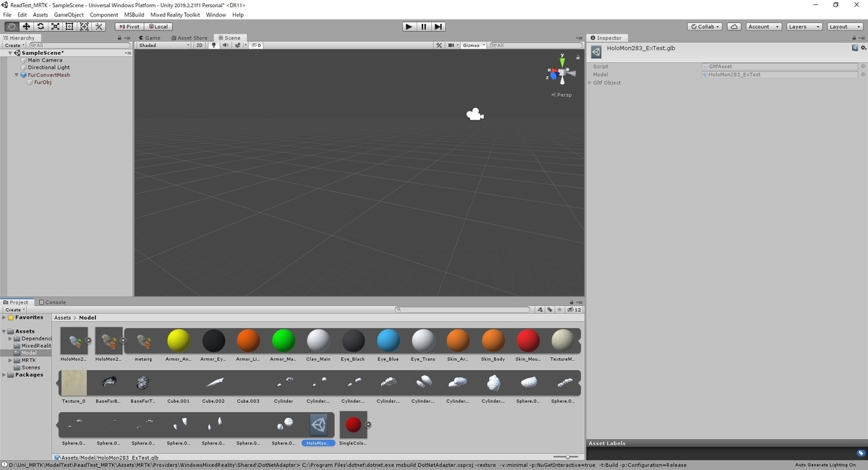Open the GameObject menu
This screenshot has height=470, width=868.
click(x=69, y=14)
